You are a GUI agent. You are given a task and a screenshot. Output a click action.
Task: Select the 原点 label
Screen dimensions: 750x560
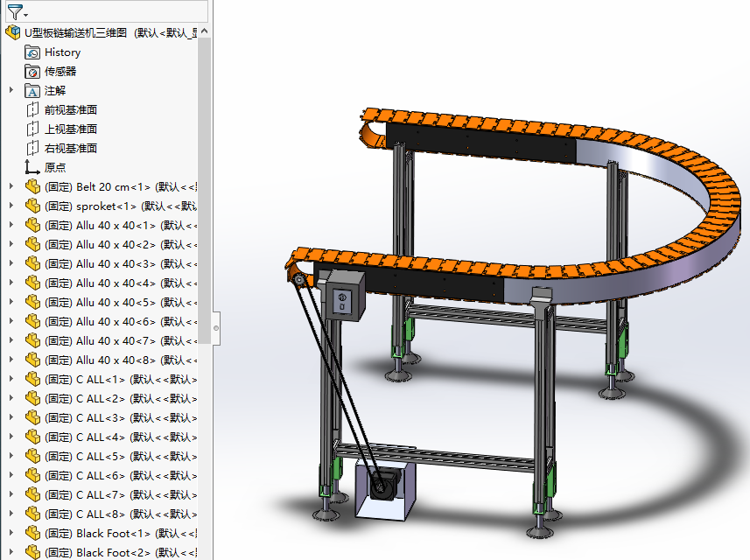[x=55, y=167]
